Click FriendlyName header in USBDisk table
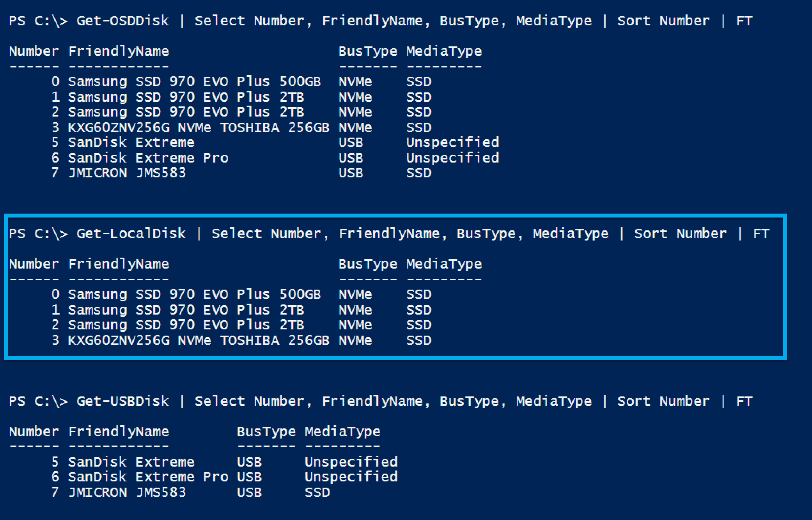This screenshot has width=812, height=520. click(x=119, y=432)
